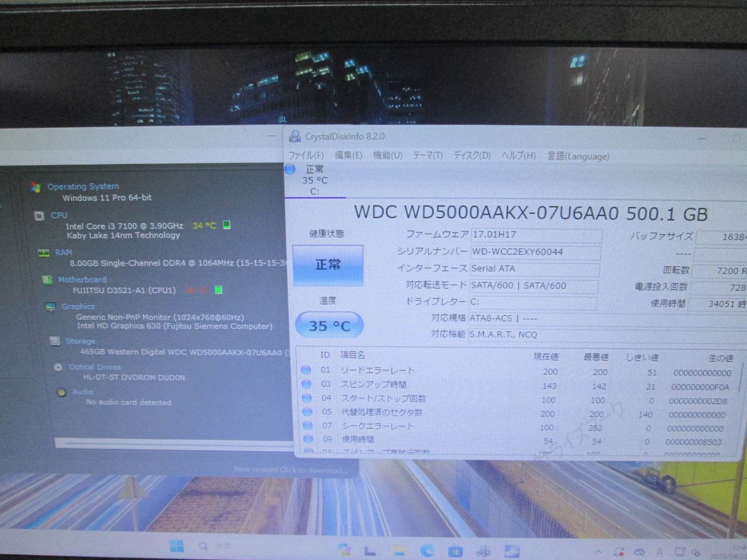The height and width of the screenshot is (560, 747).
Task: Click the blue status dot of row 09
Action: coord(308,439)
